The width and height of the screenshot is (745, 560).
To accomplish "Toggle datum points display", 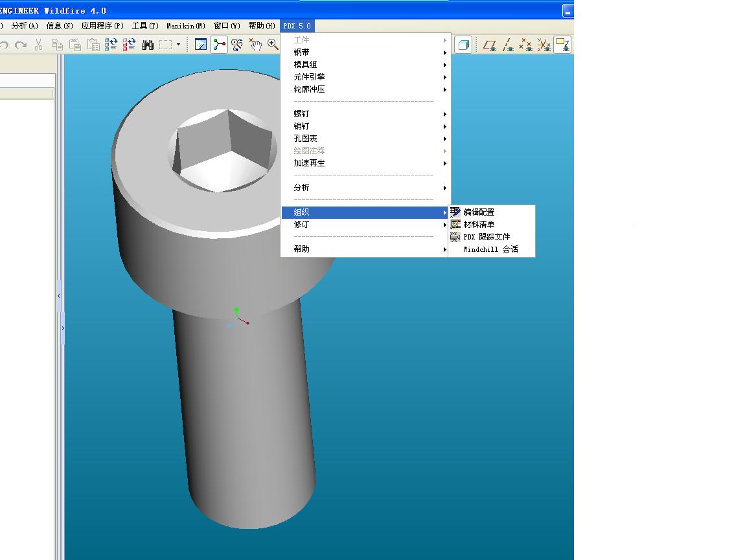I will coord(525,45).
